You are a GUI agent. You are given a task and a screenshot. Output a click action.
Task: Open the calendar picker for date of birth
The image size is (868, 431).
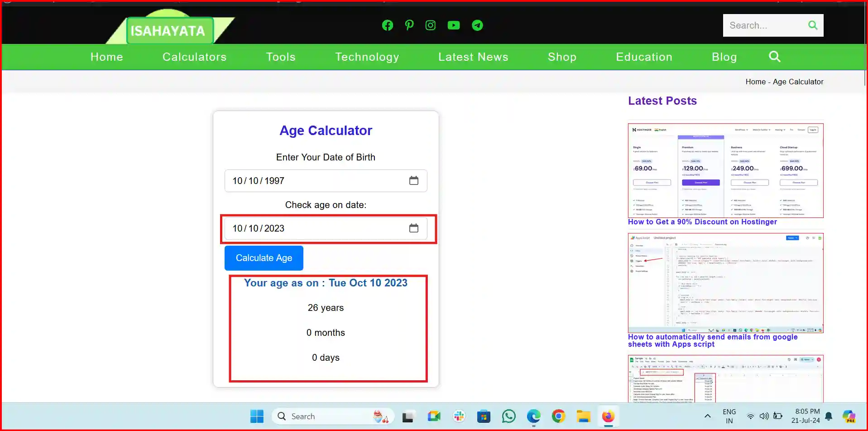[414, 180]
